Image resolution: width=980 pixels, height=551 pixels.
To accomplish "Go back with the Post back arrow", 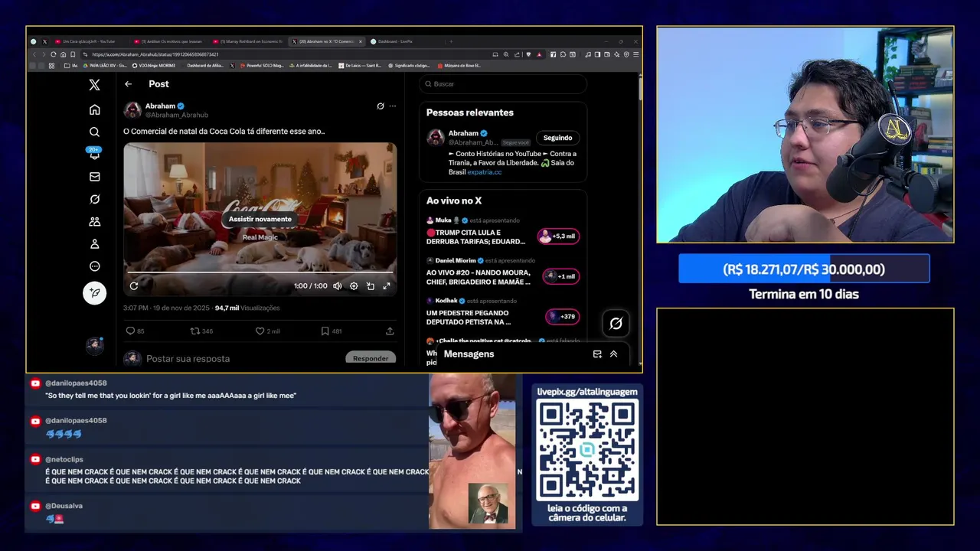I will (x=128, y=84).
